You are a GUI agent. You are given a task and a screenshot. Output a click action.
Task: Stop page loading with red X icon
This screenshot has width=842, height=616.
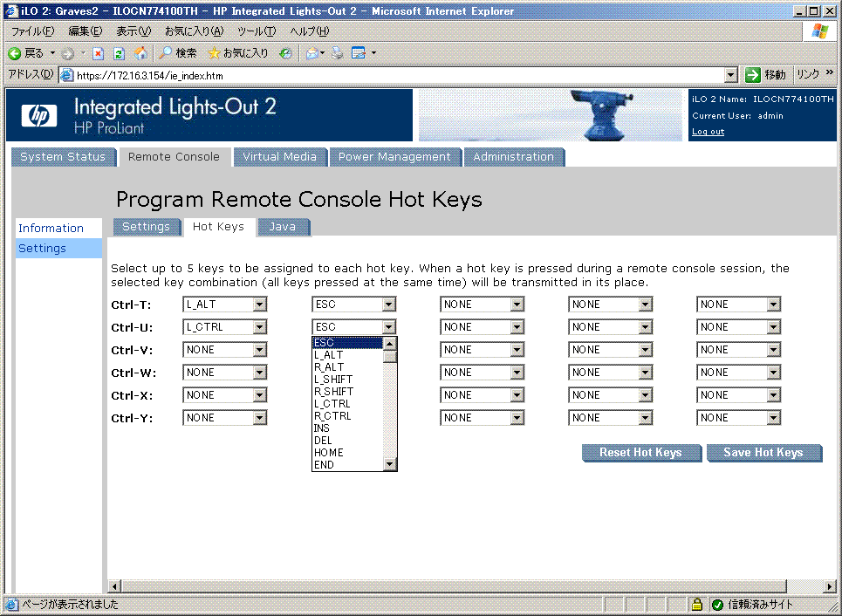pyautogui.click(x=99, y=53)
